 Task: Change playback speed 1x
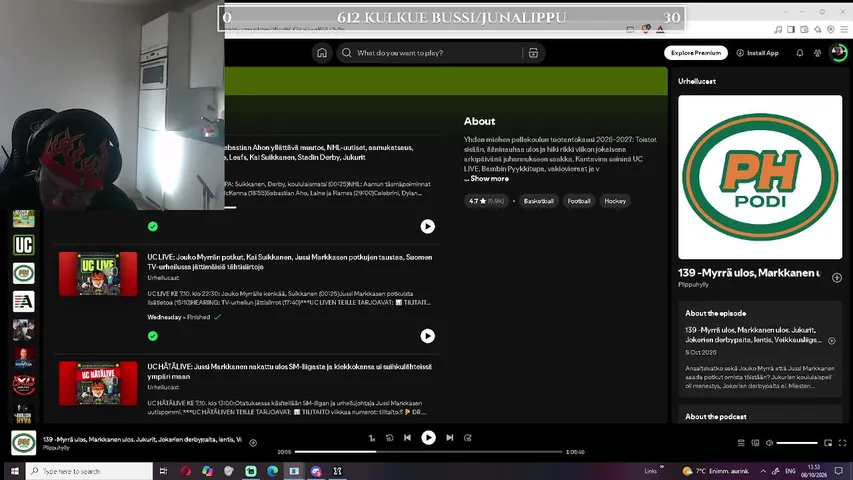tap(372, 438)
